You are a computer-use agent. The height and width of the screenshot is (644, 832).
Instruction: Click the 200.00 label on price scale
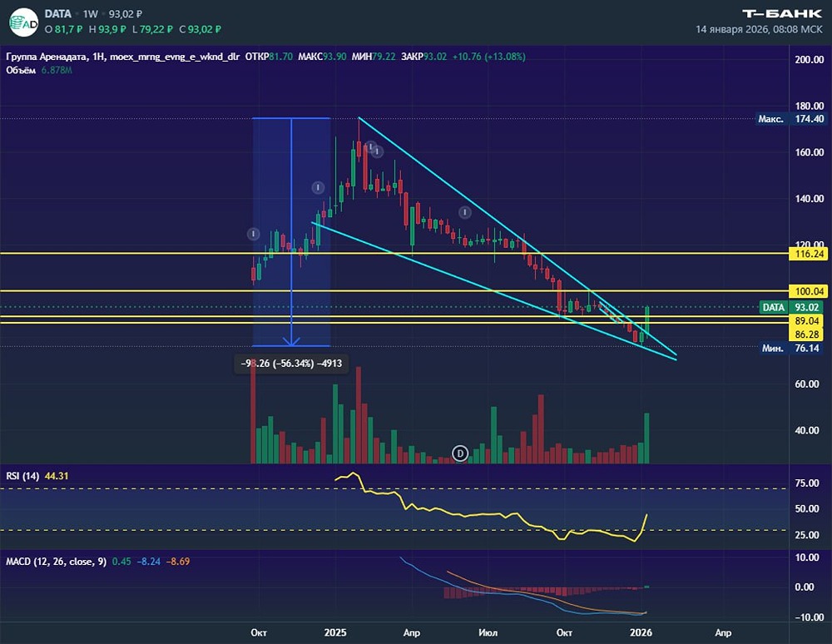[x=810, y=59]
